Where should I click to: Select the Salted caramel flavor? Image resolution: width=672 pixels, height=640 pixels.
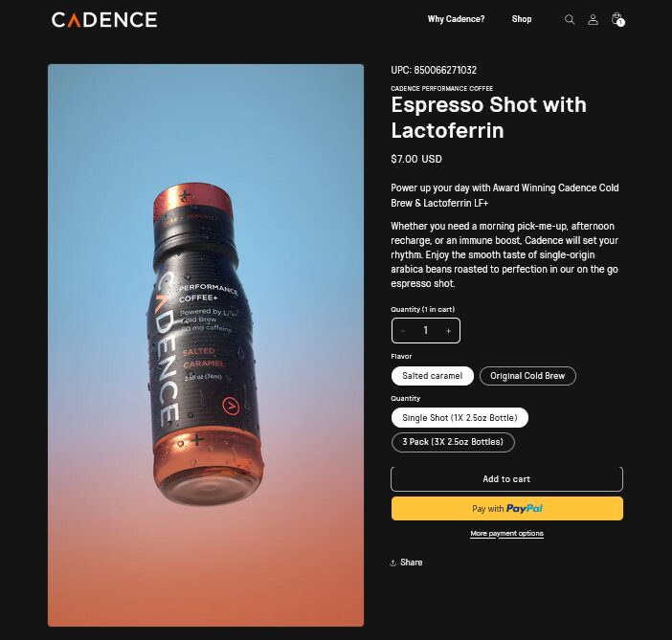click(x=433, y=376)
